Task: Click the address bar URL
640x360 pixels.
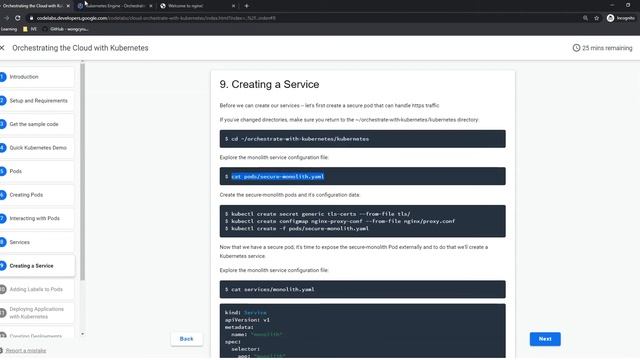Action: 156,18
